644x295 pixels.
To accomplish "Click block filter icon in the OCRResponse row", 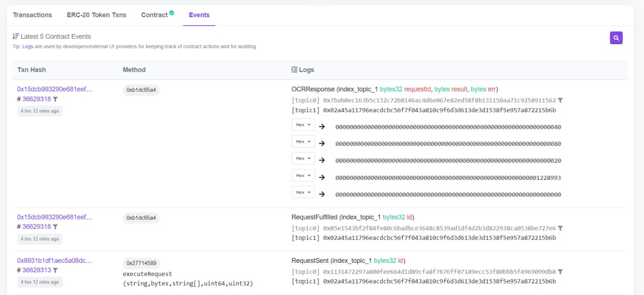I will tap(55, 100).
